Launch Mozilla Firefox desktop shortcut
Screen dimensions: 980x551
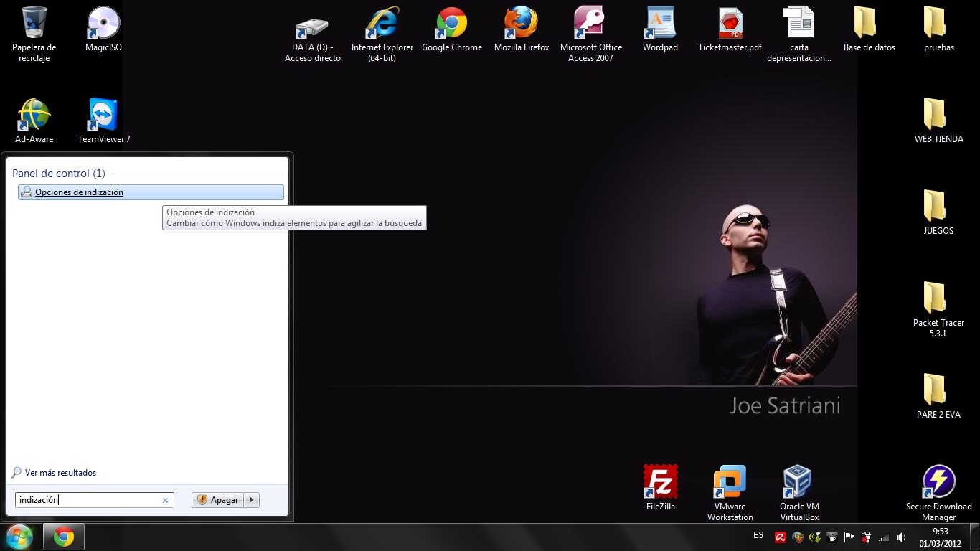[x=521, y=24]
